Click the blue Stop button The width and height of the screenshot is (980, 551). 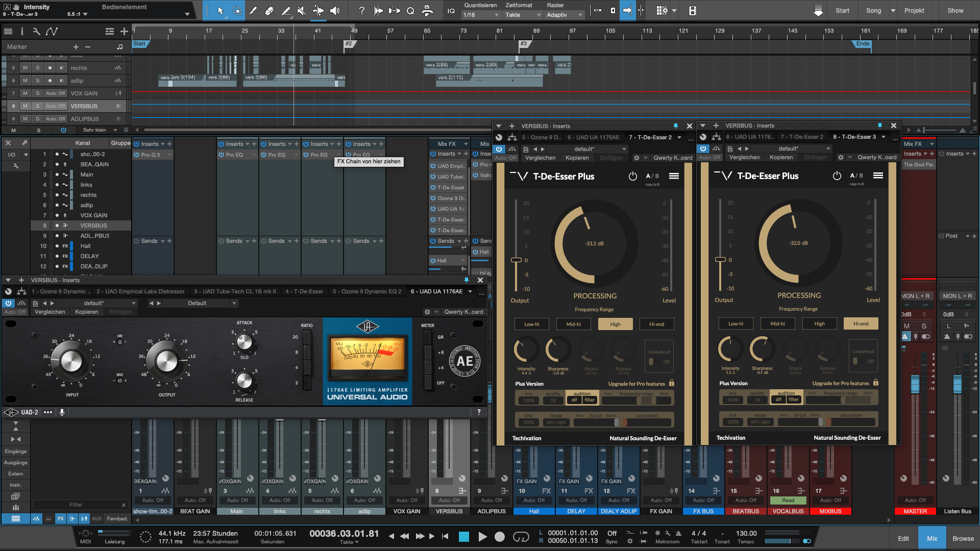(x=464, y=537)
